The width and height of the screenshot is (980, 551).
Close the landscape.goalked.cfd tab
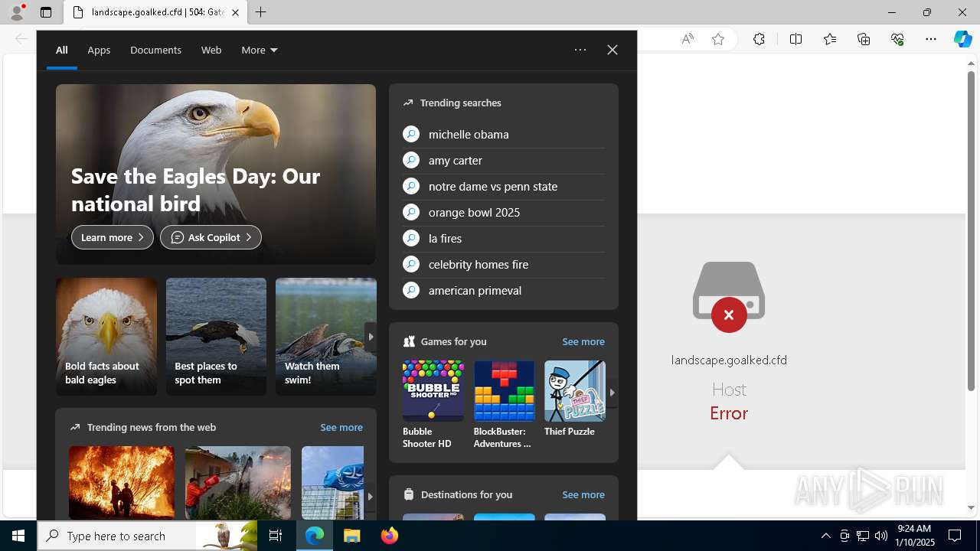[235, 12]
